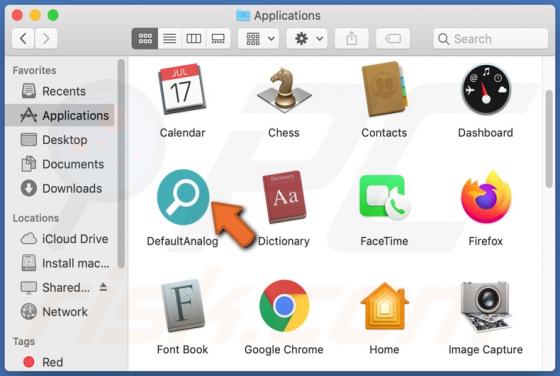
Task: Switch to list view
Action: point(170,39)
